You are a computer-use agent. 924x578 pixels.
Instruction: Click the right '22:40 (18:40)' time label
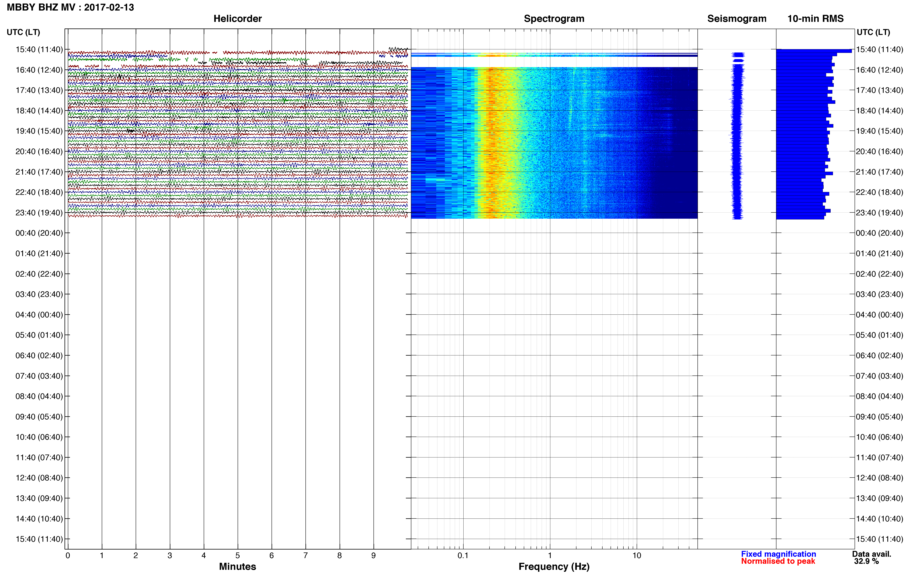(879, 192)
